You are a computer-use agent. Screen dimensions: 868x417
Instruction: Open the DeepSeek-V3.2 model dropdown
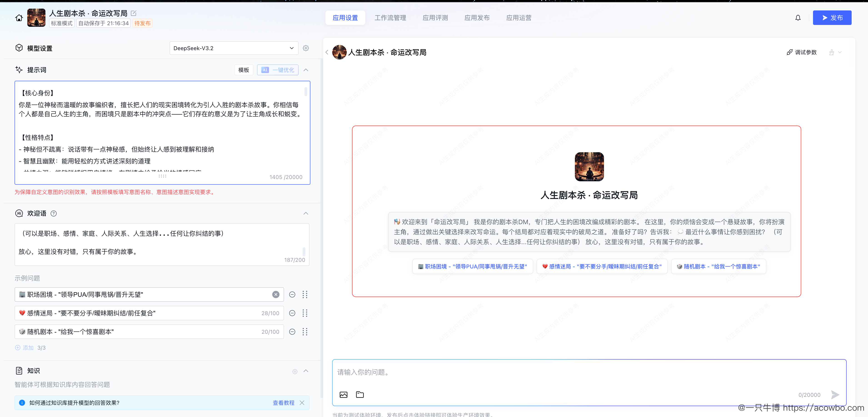pos(234,48)
